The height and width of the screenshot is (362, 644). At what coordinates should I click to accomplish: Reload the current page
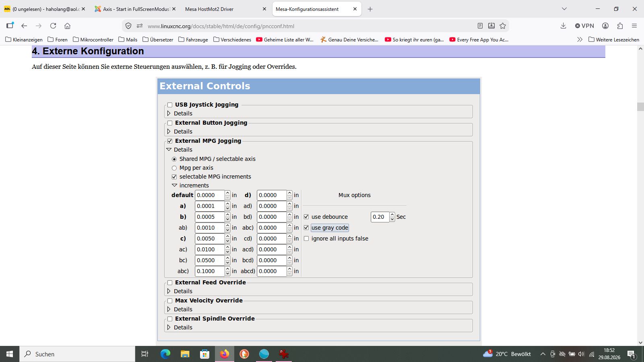53,26
